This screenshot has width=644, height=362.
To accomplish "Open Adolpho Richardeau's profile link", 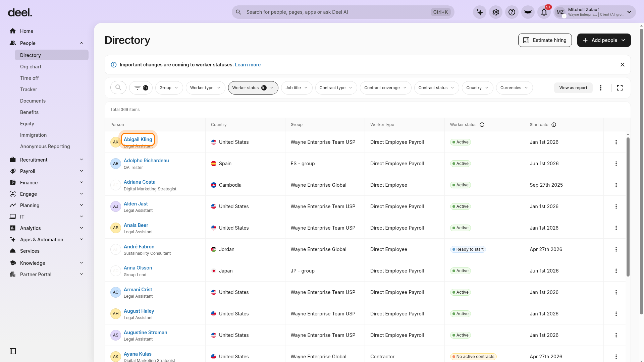I will [146, 161].
